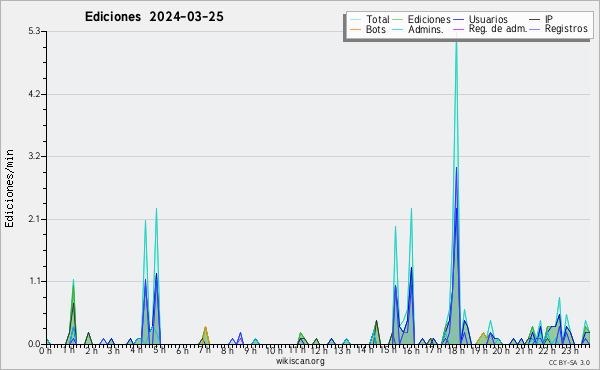Click the chart title Ediciones 2024-03-25
Image resolution: width=600 pixels, height=370 pixels.
[x=154, y=17]
